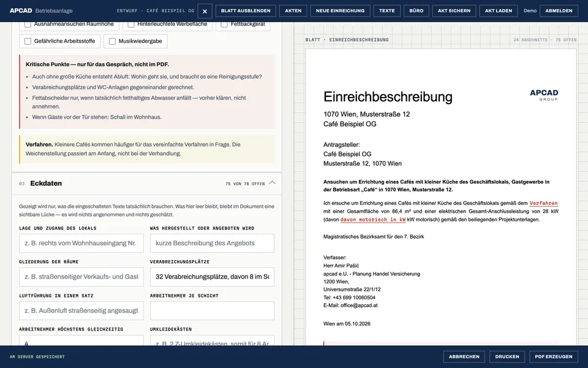
Task: Click the Demo user label
Action: 530,11
